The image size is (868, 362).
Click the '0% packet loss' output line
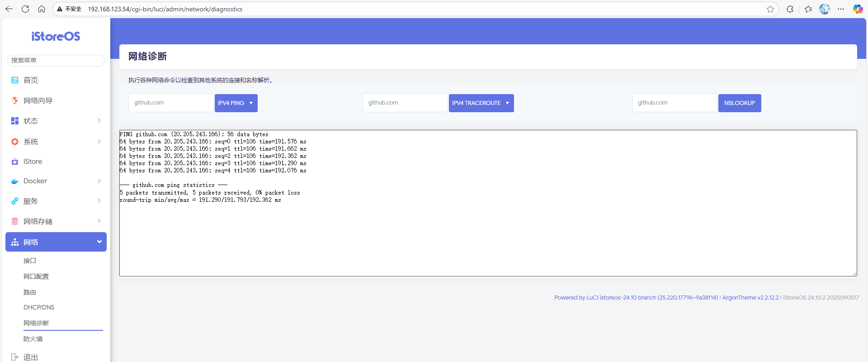coord(210,193)
